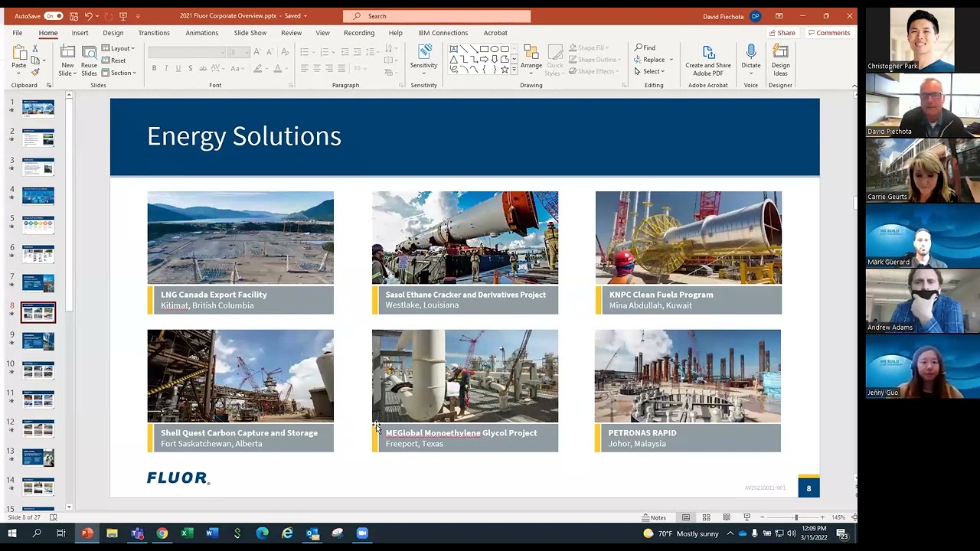
Task: Toggle text Shadow formatting
Action: [x=191, y=68]
